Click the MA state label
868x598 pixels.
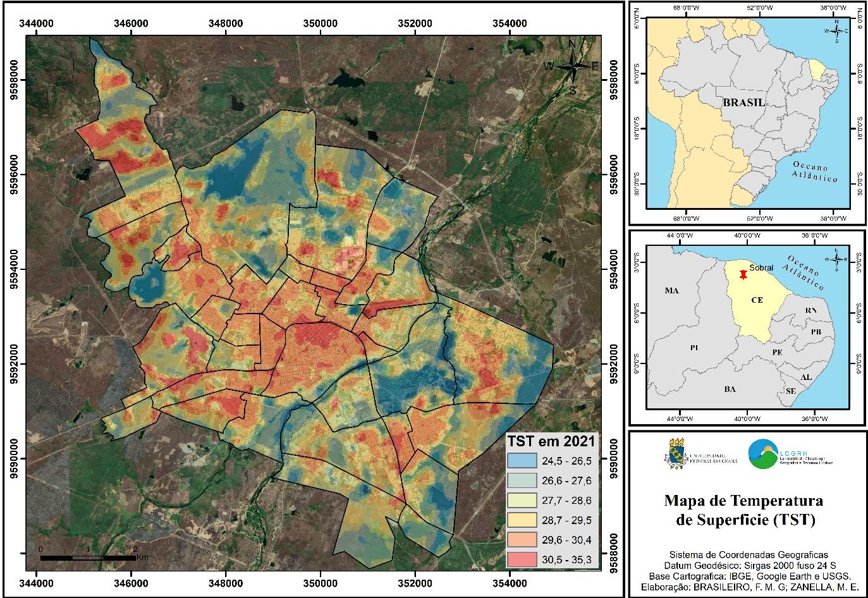tap(671, 291)
